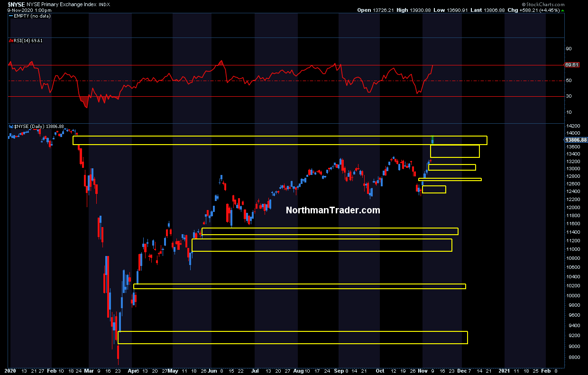Image resolution: width=588 pixels, height=375 pixels.
Task: Click the red shaded oversold RSI area
Action: point(85,101)
